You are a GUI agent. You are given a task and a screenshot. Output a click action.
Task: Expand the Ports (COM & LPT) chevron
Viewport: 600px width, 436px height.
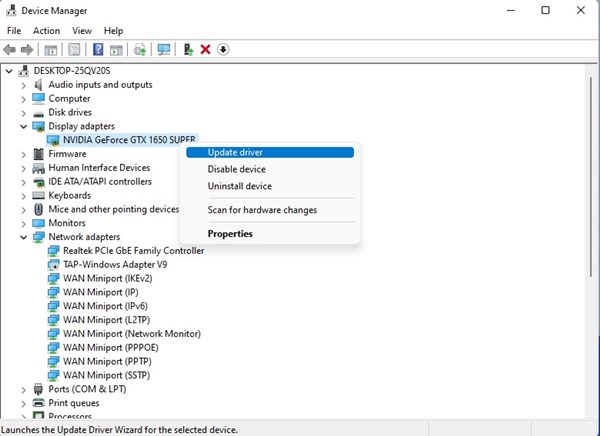click(24, 389)
